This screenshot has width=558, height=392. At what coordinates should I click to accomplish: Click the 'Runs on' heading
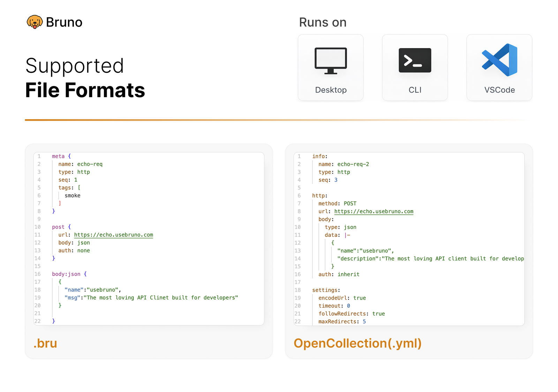(x=323, y=22)
